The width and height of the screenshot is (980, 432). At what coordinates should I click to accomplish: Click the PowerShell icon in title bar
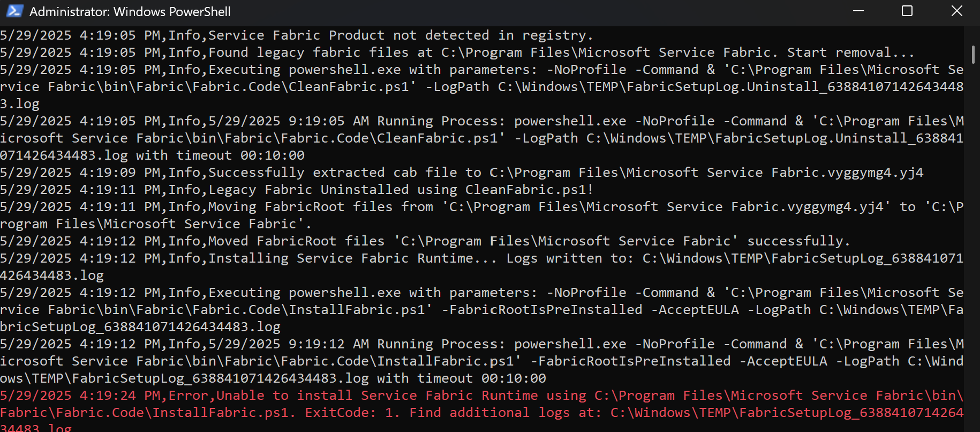click(x=14, y=11)
